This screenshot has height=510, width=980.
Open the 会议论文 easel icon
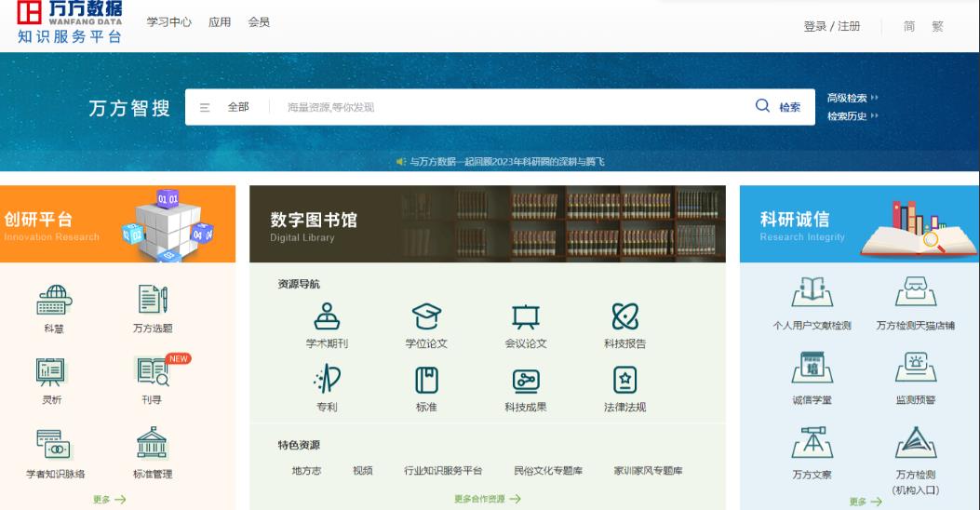526,316
